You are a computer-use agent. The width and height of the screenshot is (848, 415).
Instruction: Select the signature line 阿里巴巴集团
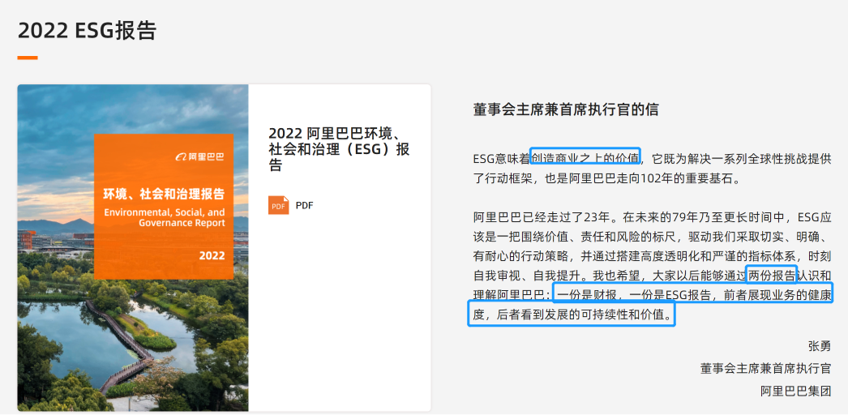tap(796, 391)
